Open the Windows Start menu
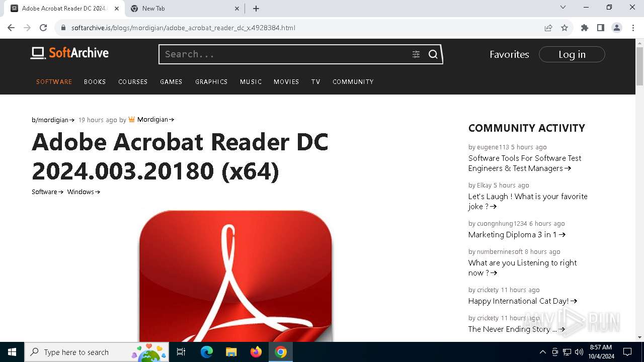This screenshot has width=644, height=362. point(12,352)
